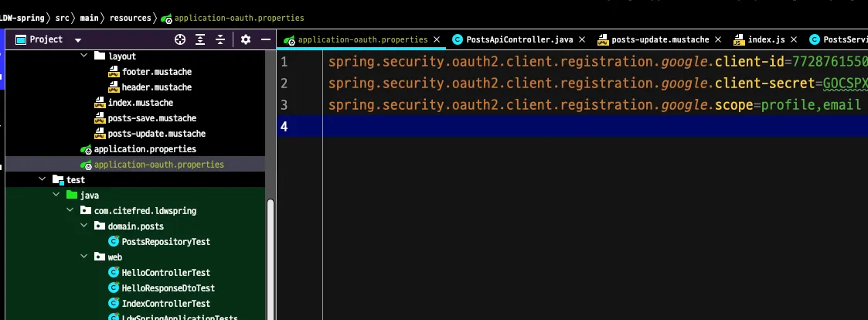This screenshot has height=320, width=868.
Task: Click the Project view window icon
Action: (x=20, y=40)
